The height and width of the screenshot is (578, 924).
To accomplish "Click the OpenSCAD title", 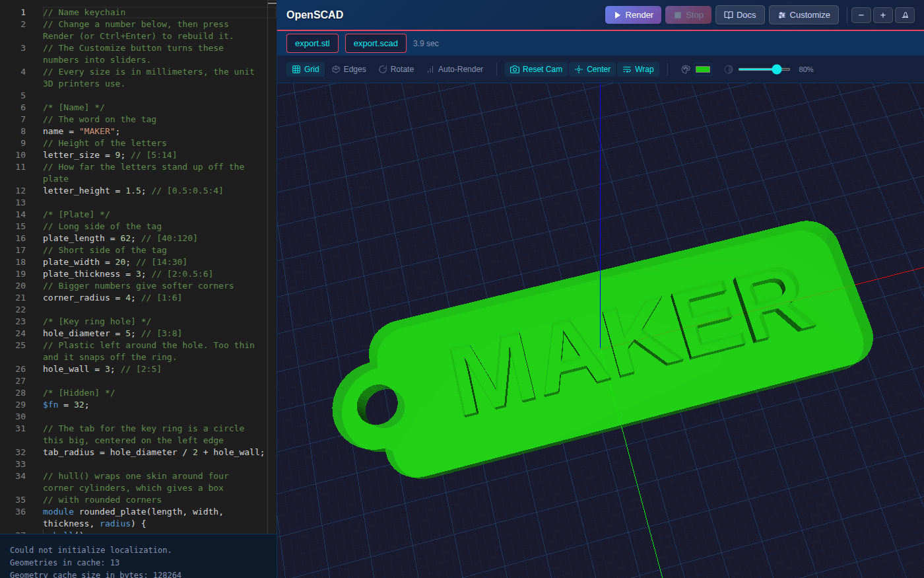I will (x=315, y=15).
